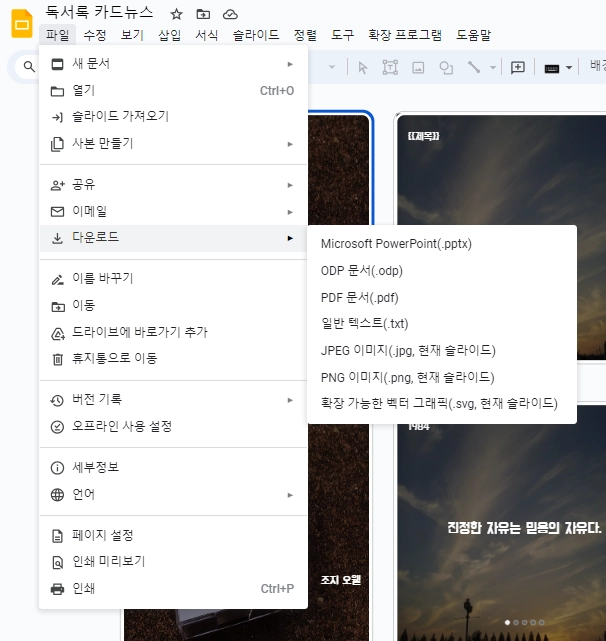Choose 오프라인 사용 설정
Screen dimensions: 606x641
173,427
